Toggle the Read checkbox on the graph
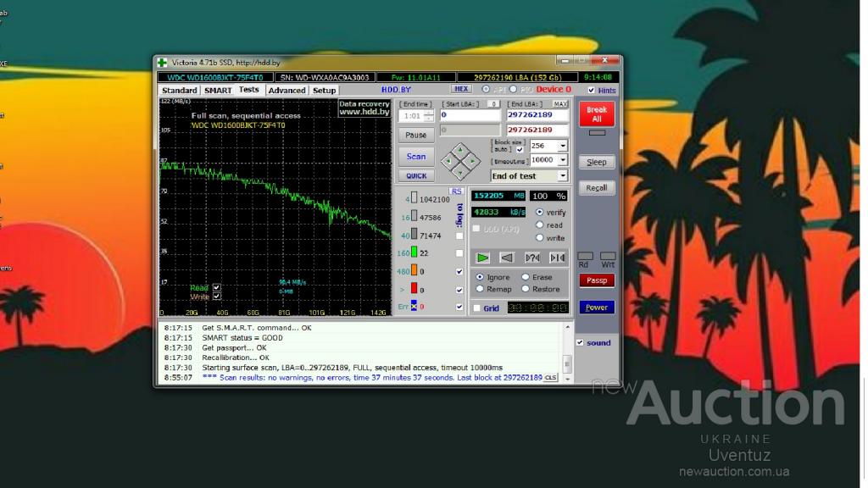Screen dimensions: 868x488 [x=216, y=288]
